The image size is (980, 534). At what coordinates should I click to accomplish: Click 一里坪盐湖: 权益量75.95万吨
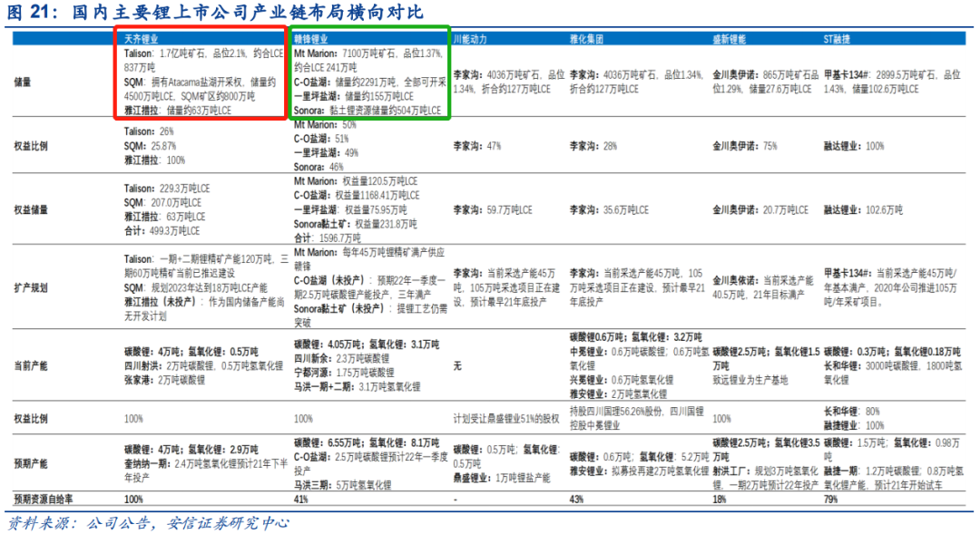pos(350,209)
